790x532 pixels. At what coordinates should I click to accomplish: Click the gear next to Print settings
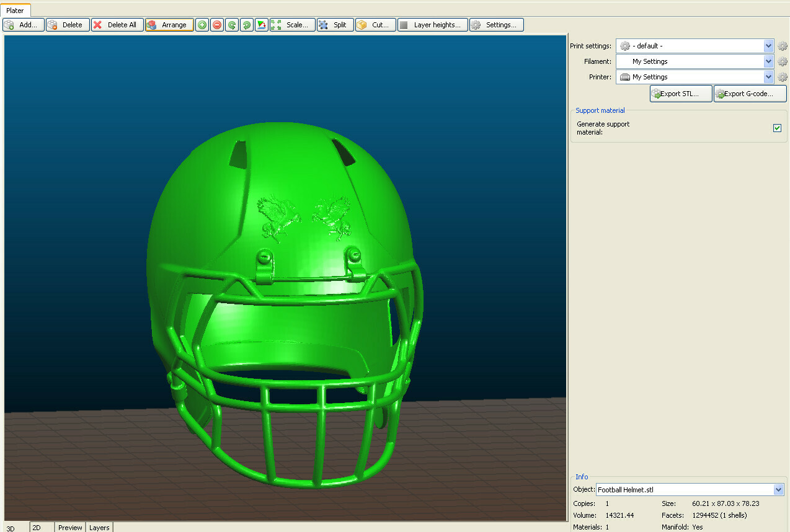pos(783,45)
